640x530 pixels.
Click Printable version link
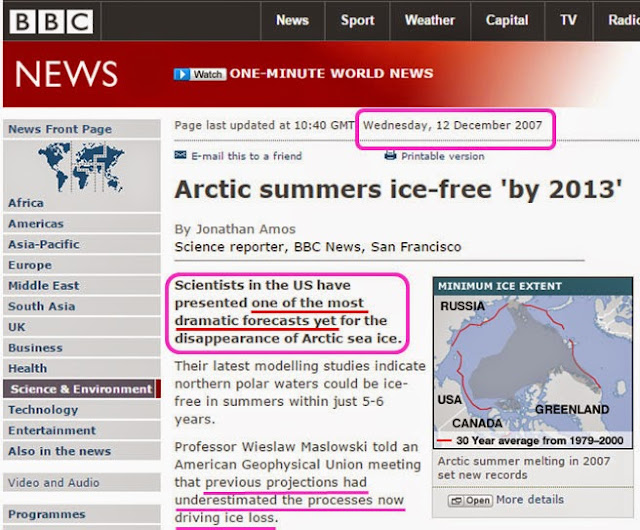pos(442,156)
